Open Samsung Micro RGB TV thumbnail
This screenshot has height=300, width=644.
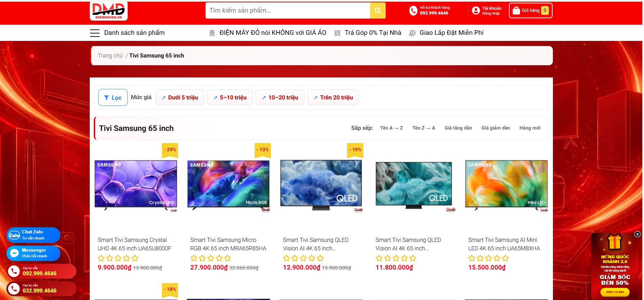(x=229, y=186)
